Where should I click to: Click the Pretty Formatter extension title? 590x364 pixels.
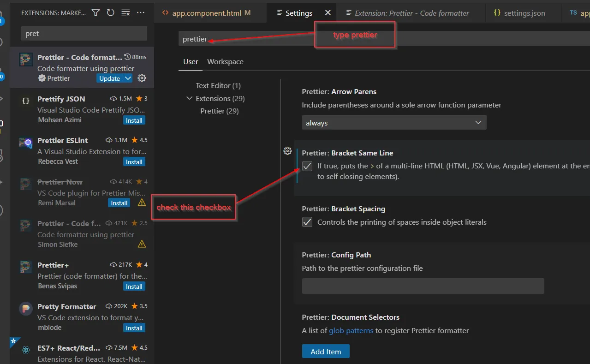click(67, 306)
